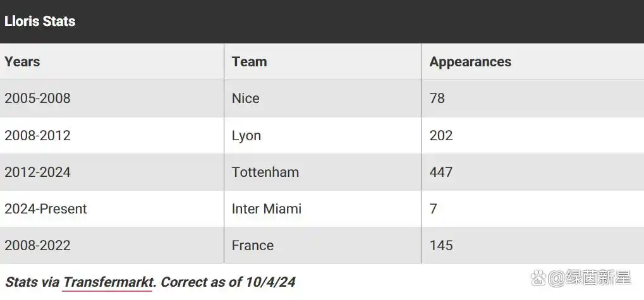Select the 2008-2022 years cell
Image resolution: width=644 pixels, height=300 pixels.
click(x=112, y=246)
